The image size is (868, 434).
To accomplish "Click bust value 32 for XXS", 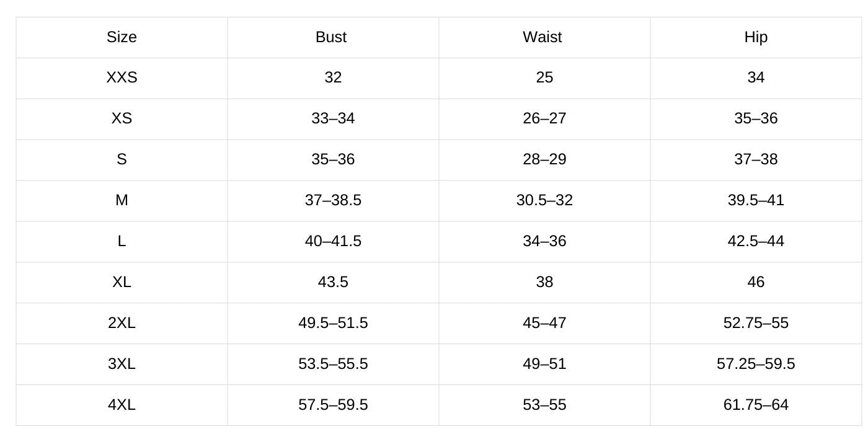I will [x=333, y=77].
